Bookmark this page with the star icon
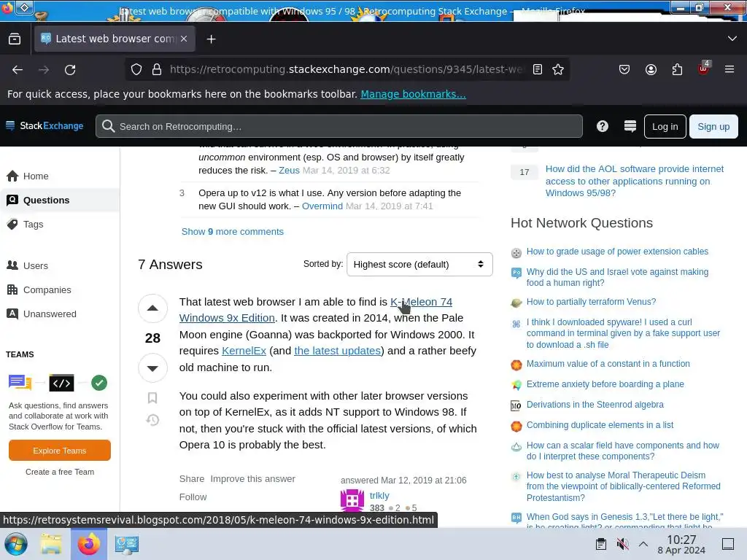This screenshot has width=747, height=560. [558, 69]
